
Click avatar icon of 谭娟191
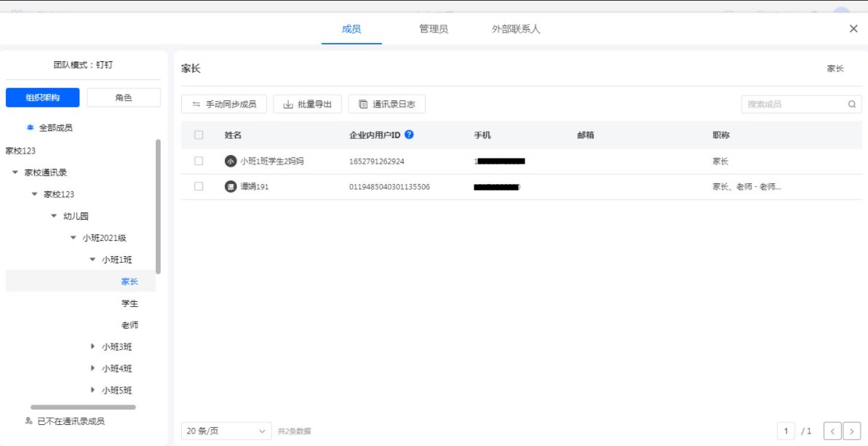pos(231,187)
